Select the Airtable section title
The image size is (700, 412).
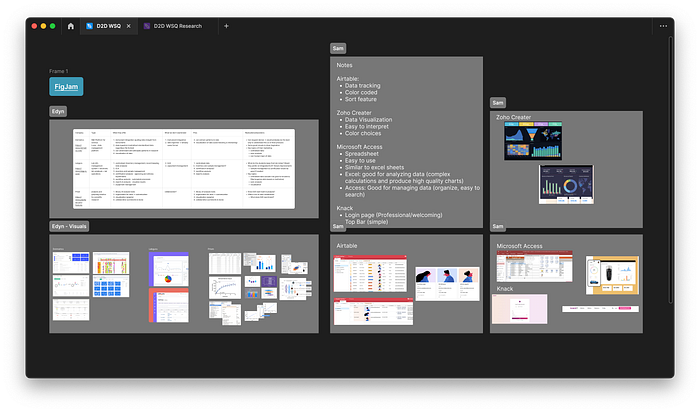click(347, 246)
